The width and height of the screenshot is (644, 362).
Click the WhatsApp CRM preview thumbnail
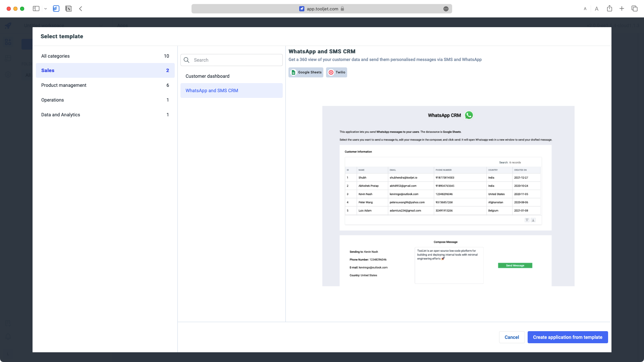pyautogui.click(x=448, y=196)
